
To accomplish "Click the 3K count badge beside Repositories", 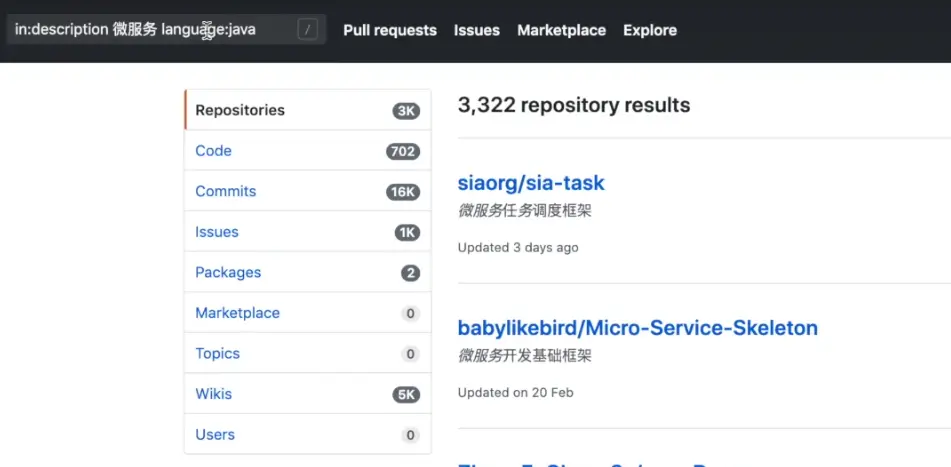I will (406, 111).
